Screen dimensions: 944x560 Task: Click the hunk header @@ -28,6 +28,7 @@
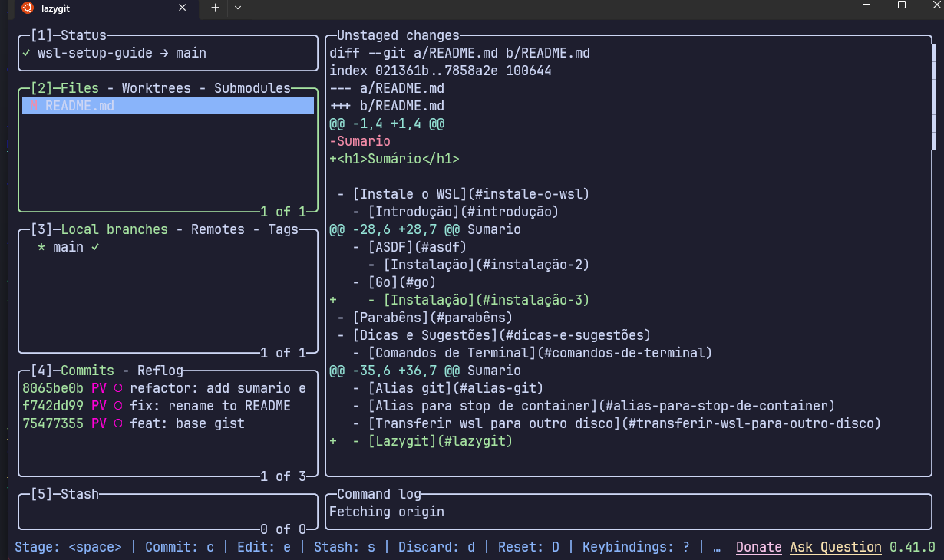[x=425, y=229]
